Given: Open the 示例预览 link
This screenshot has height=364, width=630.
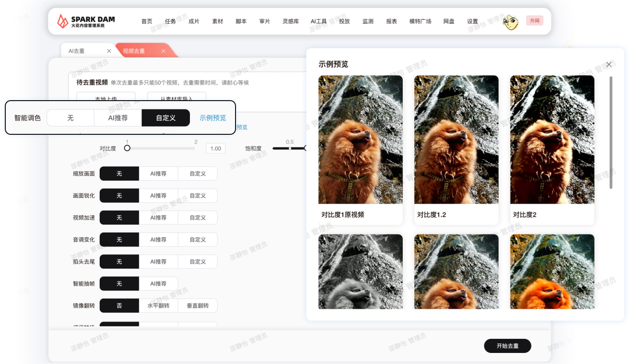Looking at the screenshot, I should [213, 118].
